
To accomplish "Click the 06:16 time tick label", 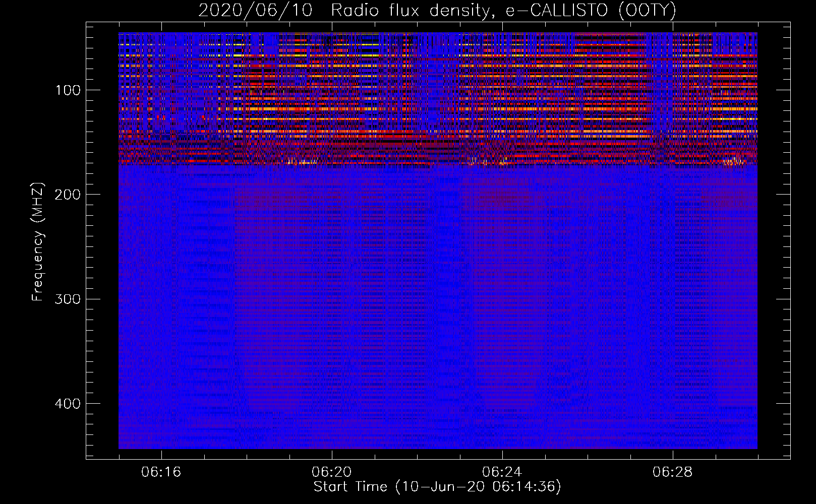I will [x=161, y=472].
